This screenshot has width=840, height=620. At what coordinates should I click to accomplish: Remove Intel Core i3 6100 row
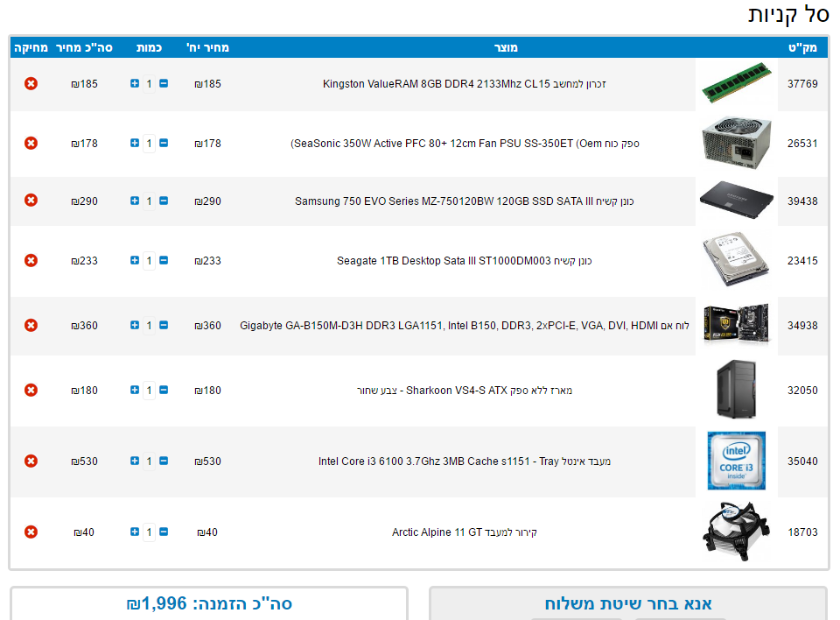(31, 461)
